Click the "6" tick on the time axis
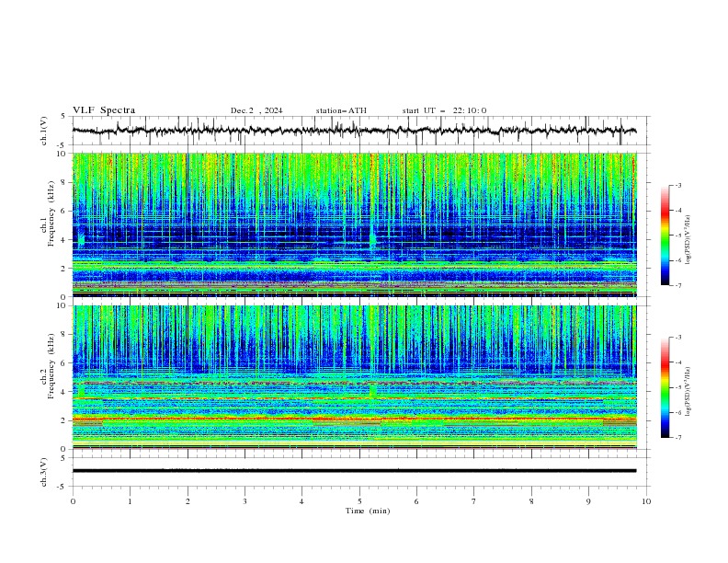Image resolution: width=728 pixels, height=563 pixels. (416, 501)
